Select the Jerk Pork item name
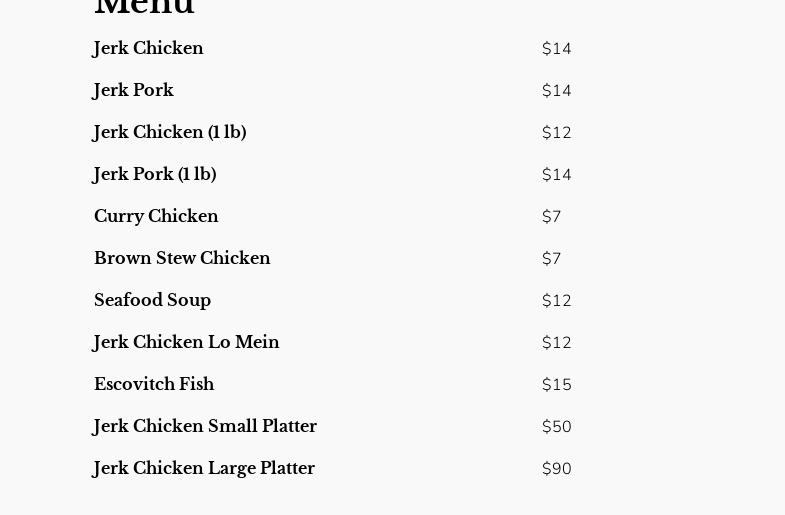 pyautogui.click(x=133, y=91)
